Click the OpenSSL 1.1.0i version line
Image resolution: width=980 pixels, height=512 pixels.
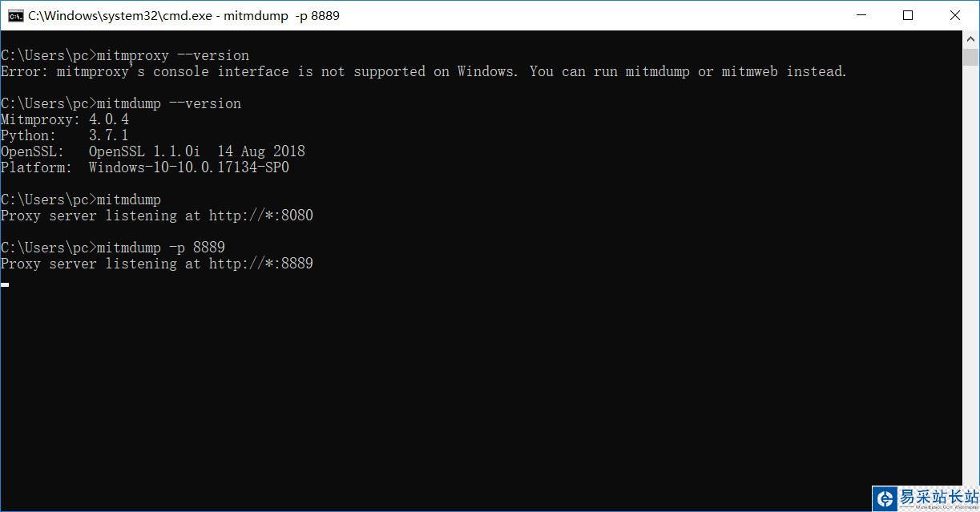click(x=153, y=151)
